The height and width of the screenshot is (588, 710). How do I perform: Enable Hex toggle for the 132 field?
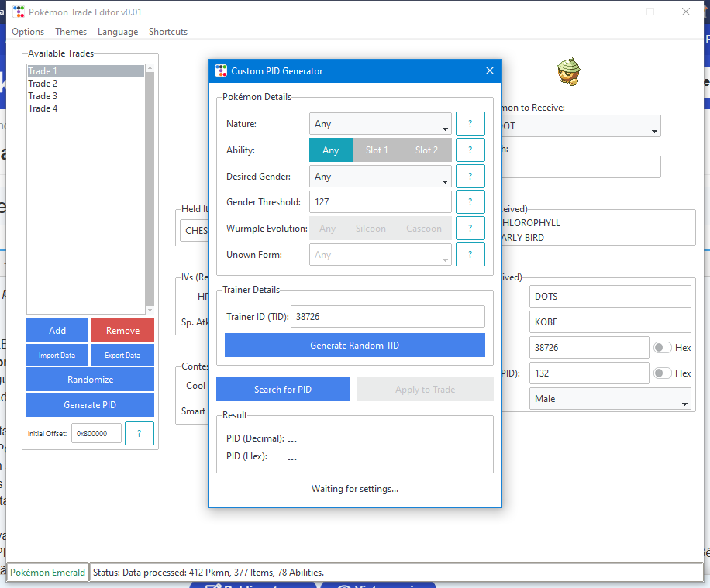coord(663,373)
